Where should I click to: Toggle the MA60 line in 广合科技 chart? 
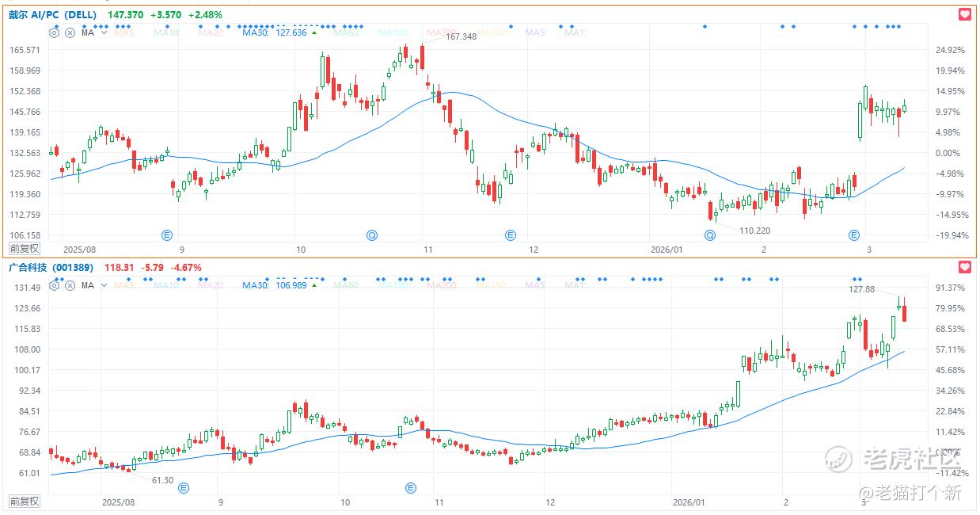point(348,285)
